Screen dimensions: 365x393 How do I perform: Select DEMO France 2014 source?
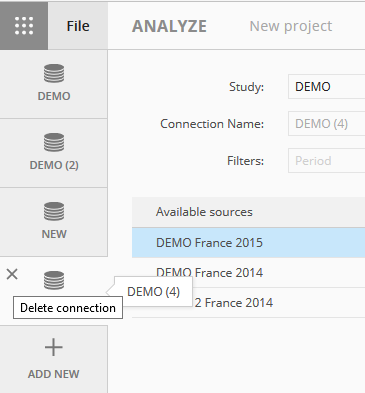click(248, 273)
